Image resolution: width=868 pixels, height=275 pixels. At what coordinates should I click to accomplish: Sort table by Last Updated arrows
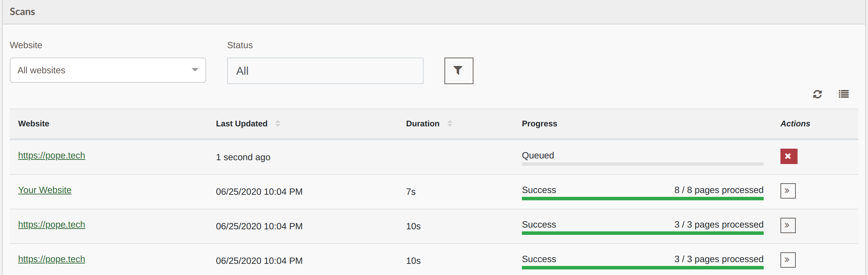pos(278,124)
